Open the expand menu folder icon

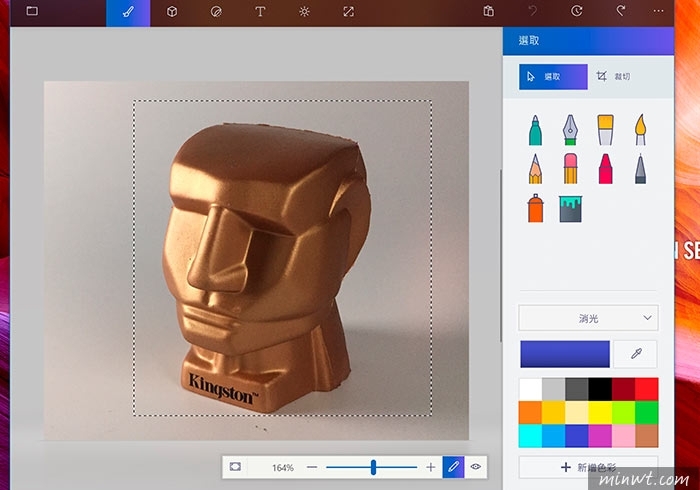(32, 12)
